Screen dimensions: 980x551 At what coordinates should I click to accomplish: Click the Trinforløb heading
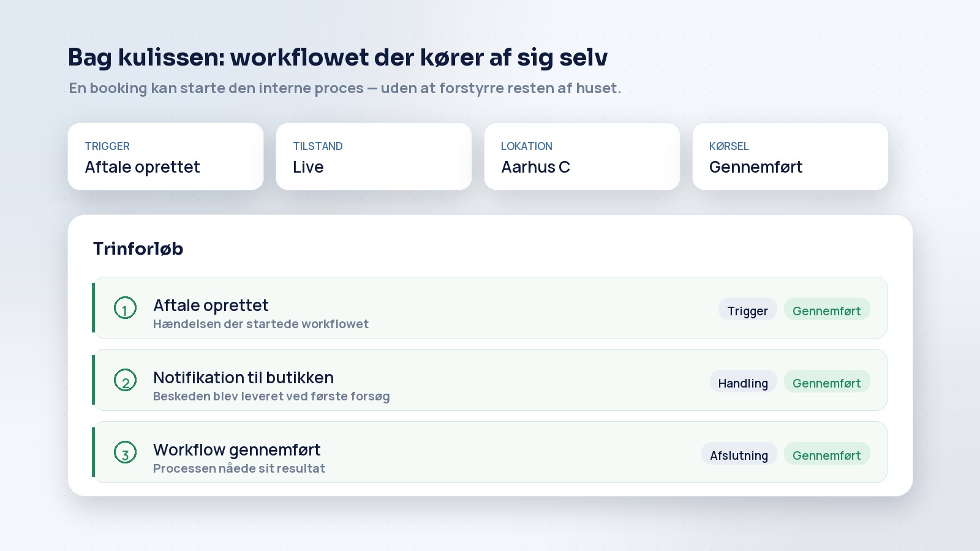pos(138,249)
